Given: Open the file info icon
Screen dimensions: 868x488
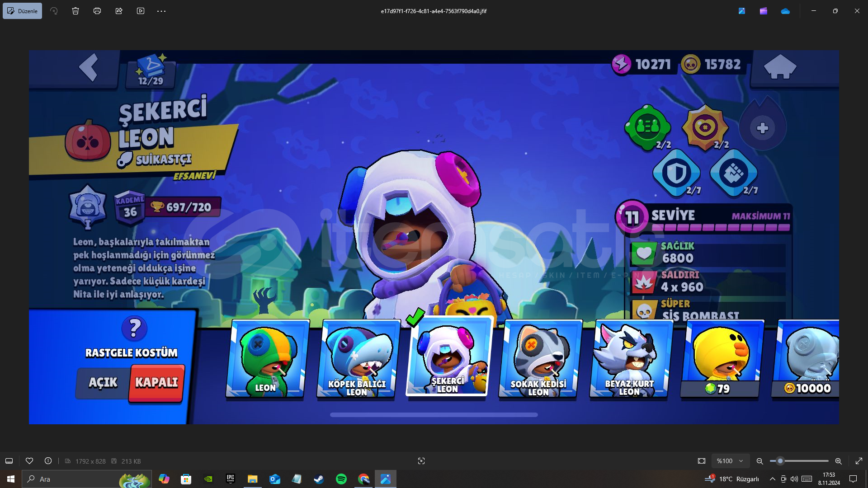Looking at the screenshot, I should [48, 461].
